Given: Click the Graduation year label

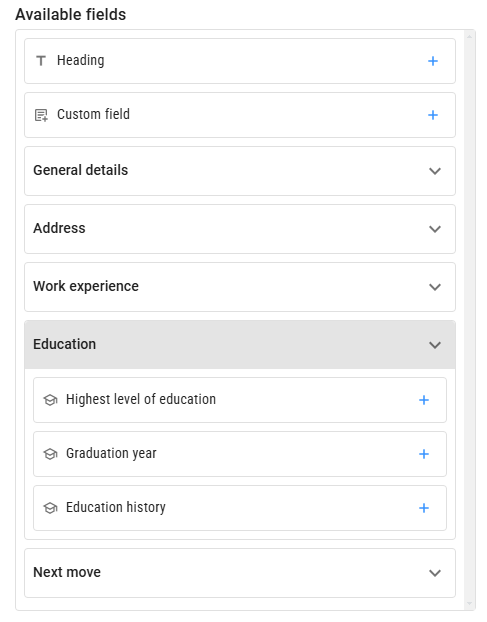Looking at the screenshot, I should [111, 453].
